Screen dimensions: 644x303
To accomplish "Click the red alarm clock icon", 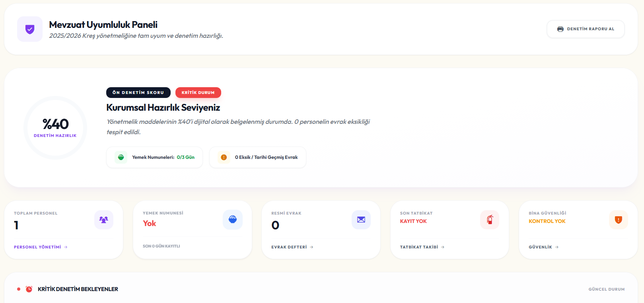I will (x=29, y=289).
